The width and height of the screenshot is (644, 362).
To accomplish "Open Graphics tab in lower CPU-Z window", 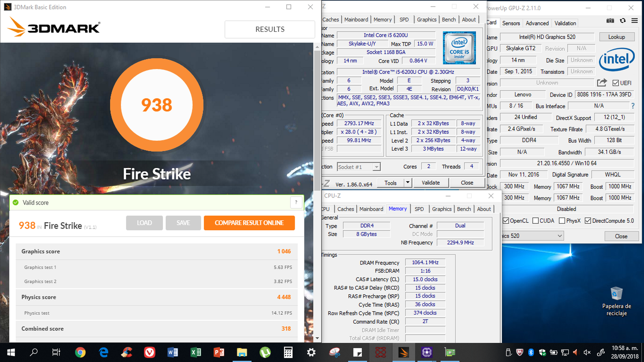I will coord(442,209).
